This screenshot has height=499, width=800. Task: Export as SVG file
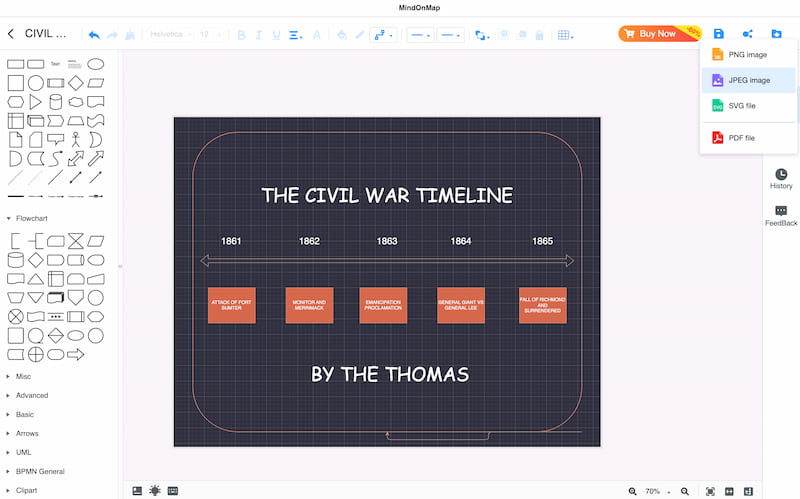pos(748,106)
